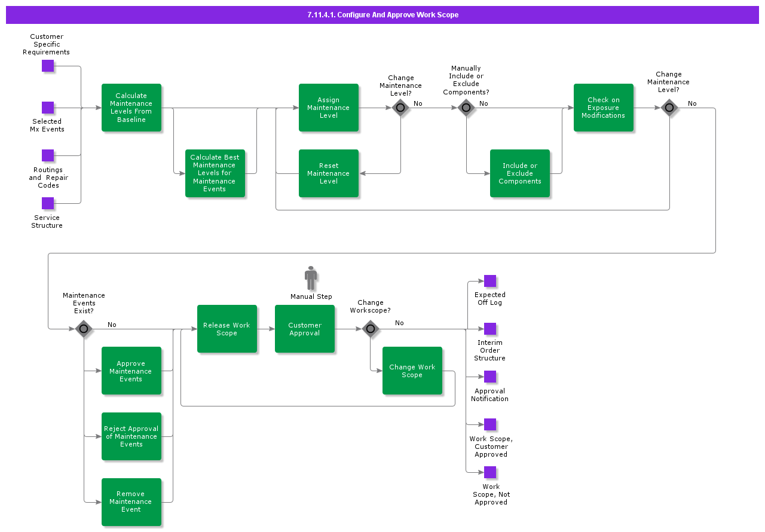Open the Approval Notification output icon

coord(490,377)
